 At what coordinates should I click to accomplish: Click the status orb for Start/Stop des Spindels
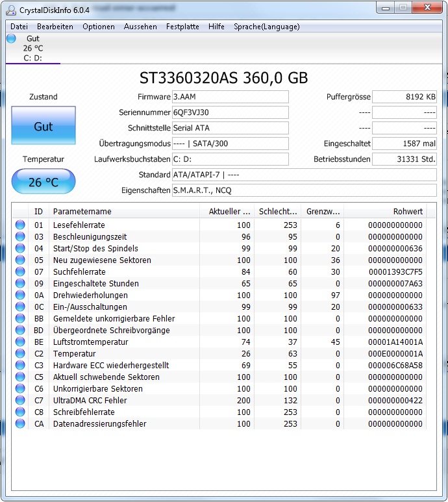pyautogui.click(x=20, y=248)
